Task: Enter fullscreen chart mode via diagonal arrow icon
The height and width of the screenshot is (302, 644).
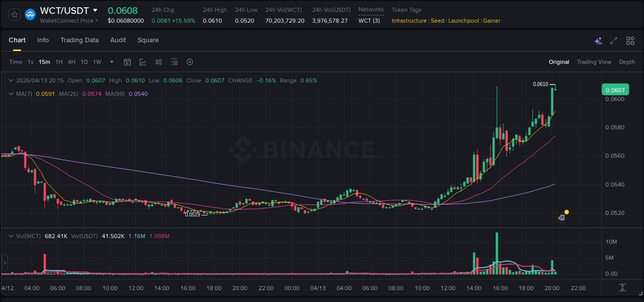Action: (613, 40)
